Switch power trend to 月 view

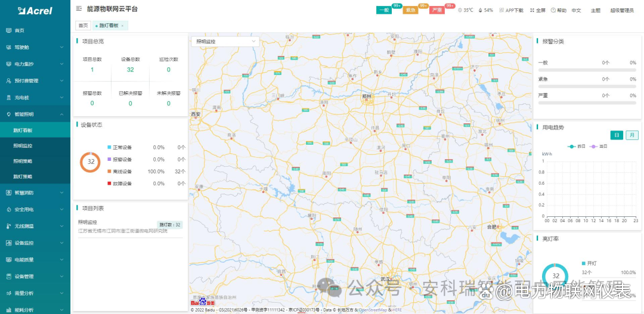pos(631,135)
